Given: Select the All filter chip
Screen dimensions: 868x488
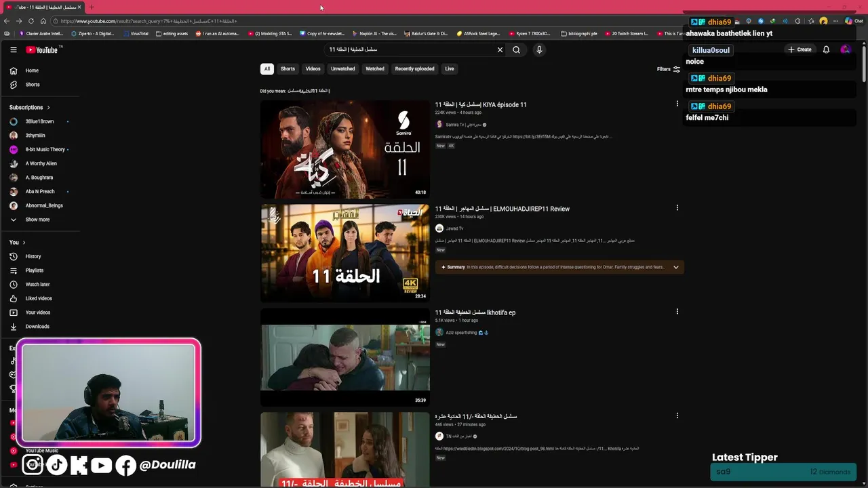Looking at the screenshot, I should (x=267, y=68).
